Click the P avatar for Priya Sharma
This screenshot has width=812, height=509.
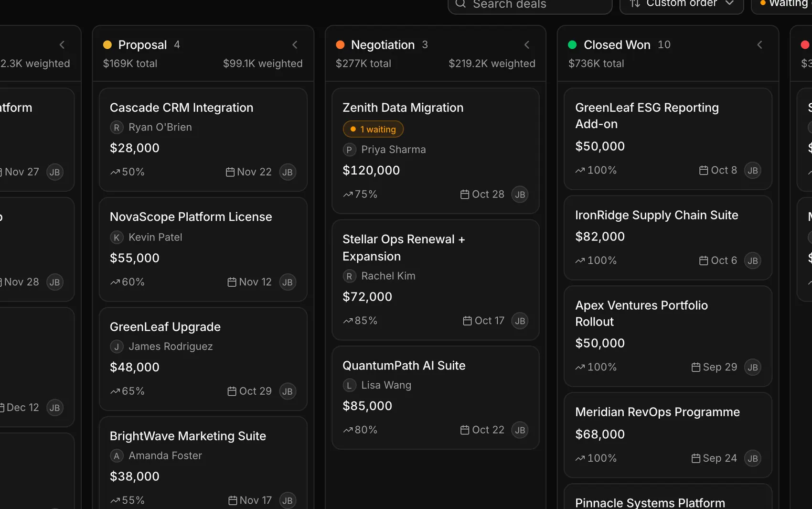click(x=349, y=150)
